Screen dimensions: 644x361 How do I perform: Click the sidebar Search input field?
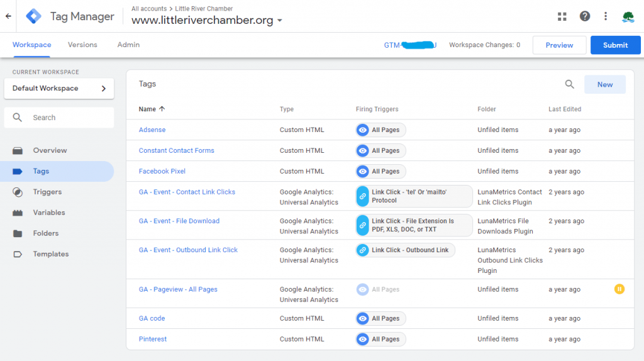click(59, 118)
